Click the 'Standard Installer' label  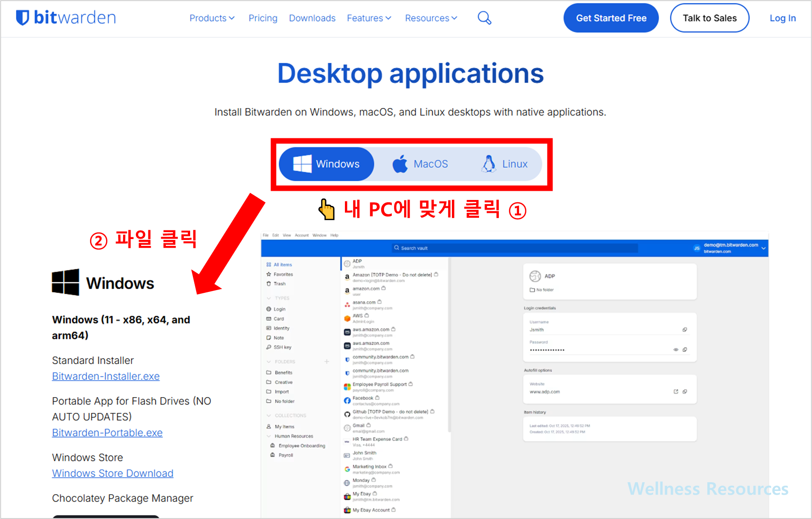point(93,360)
